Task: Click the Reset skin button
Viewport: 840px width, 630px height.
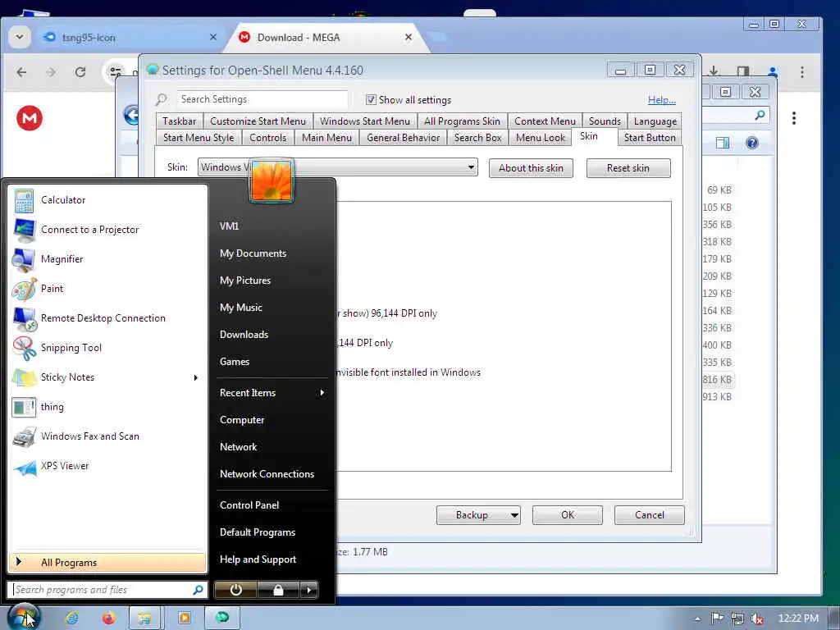Action: (x=628, y=168)
